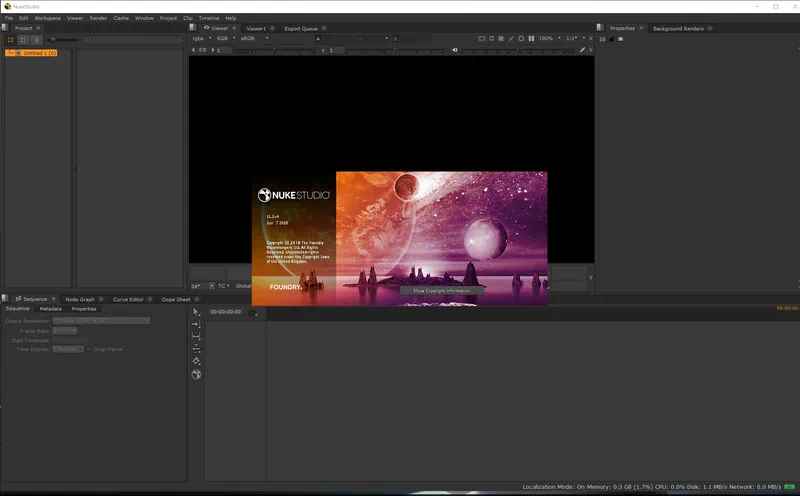
Task: Click the viewer region of interest circle icon
Action: (521, 38)
